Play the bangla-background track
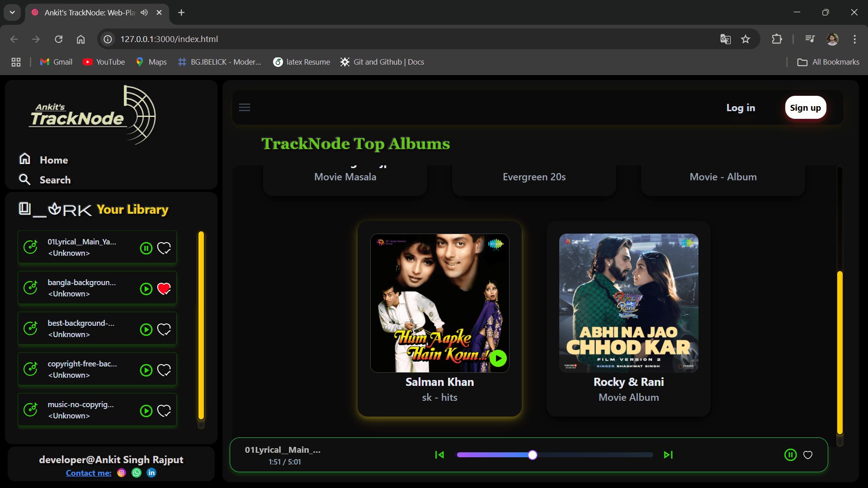The height and width of the screenshot is (488, 868). 146,289
